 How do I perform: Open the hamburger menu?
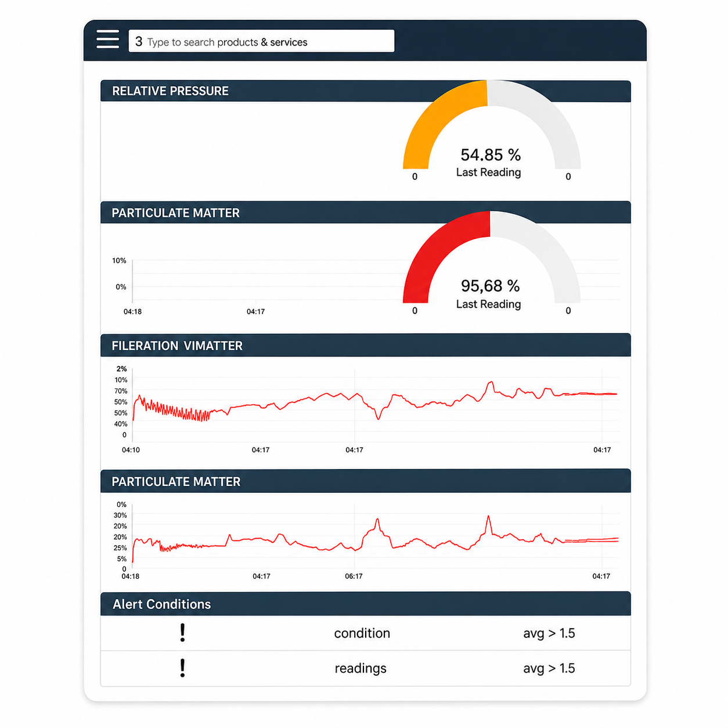(108, 39)
